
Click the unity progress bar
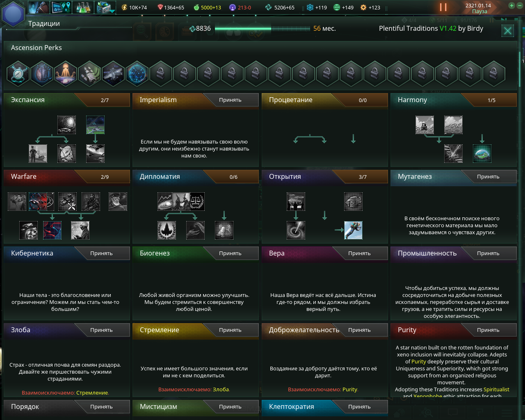point(262,29)
